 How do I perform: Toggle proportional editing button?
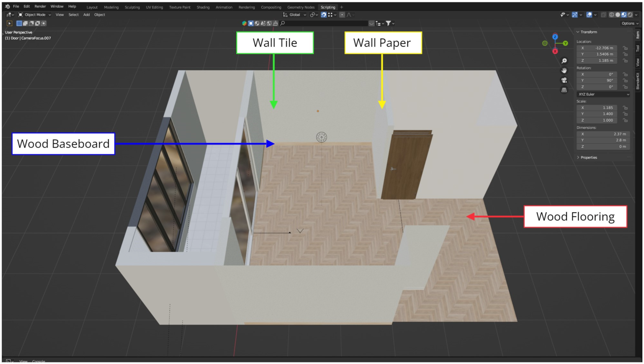342,15
